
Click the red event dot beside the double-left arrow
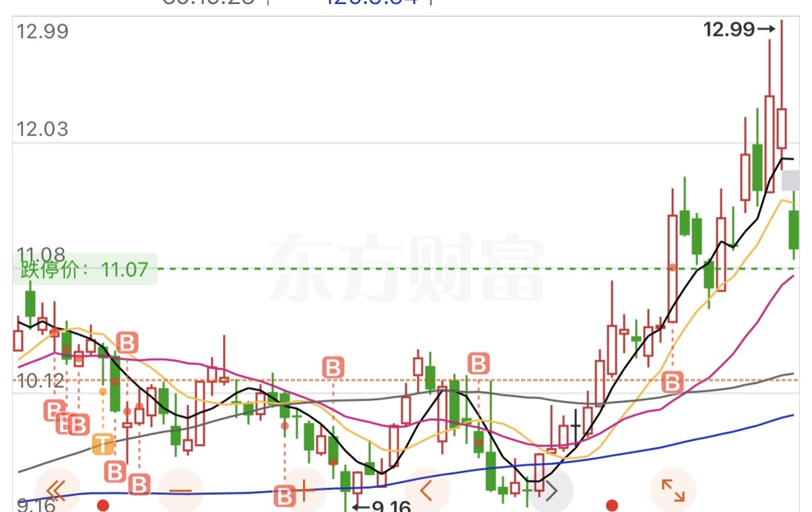pos(102,505)
